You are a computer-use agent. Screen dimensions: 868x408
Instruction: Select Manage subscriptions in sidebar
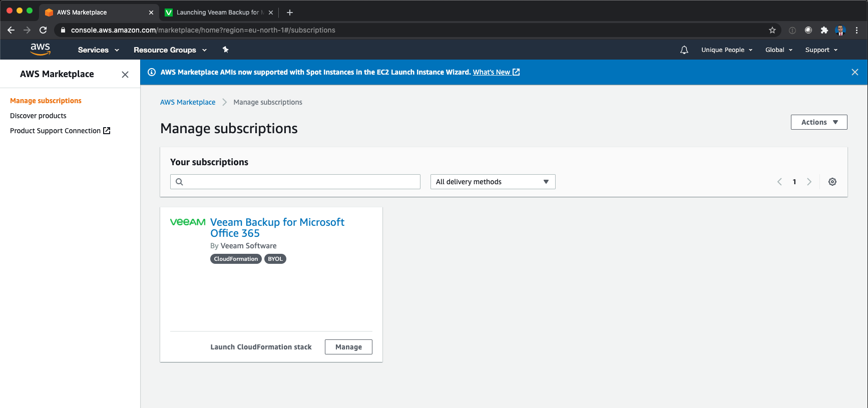(x=46, y=101)
